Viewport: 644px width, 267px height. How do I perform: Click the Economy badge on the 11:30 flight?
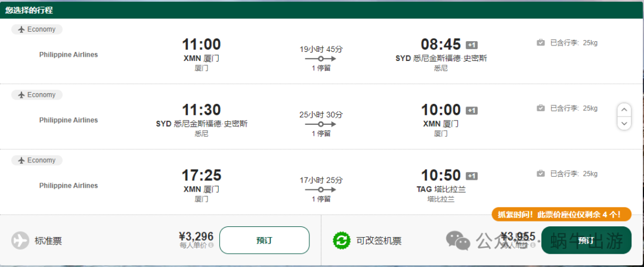37,94
